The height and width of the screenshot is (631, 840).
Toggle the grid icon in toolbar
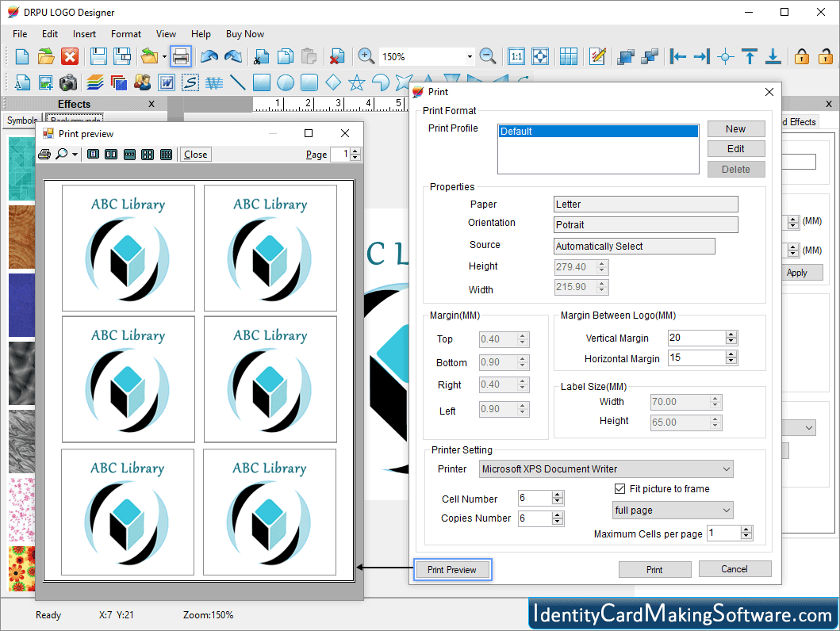[569, 56]
